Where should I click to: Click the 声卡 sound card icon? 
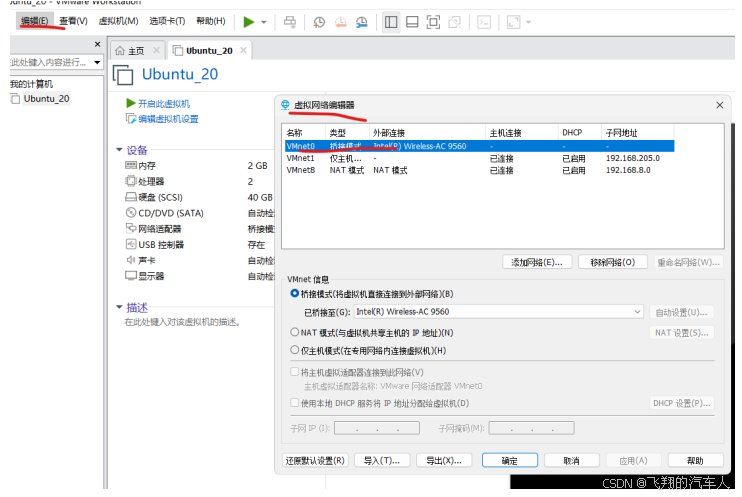click(x=131, y=260)
